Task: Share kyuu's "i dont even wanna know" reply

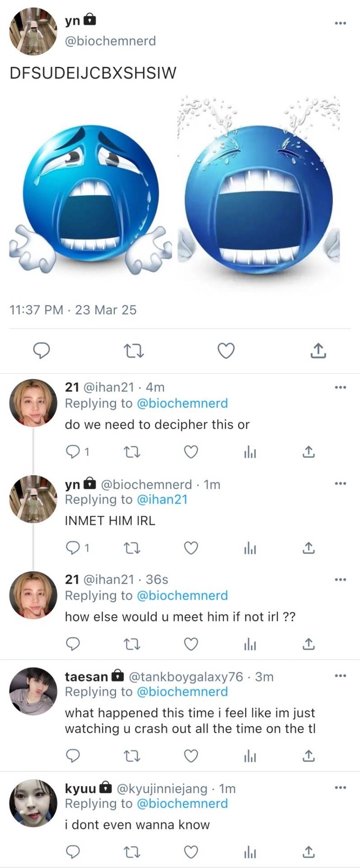Action: click(x=309, y=852)
